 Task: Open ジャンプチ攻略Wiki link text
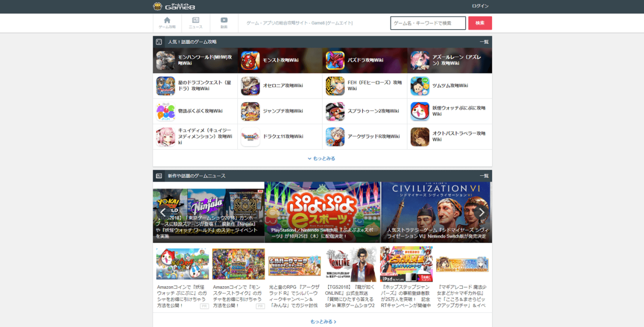pyautogui.click(x=283, y=111)
